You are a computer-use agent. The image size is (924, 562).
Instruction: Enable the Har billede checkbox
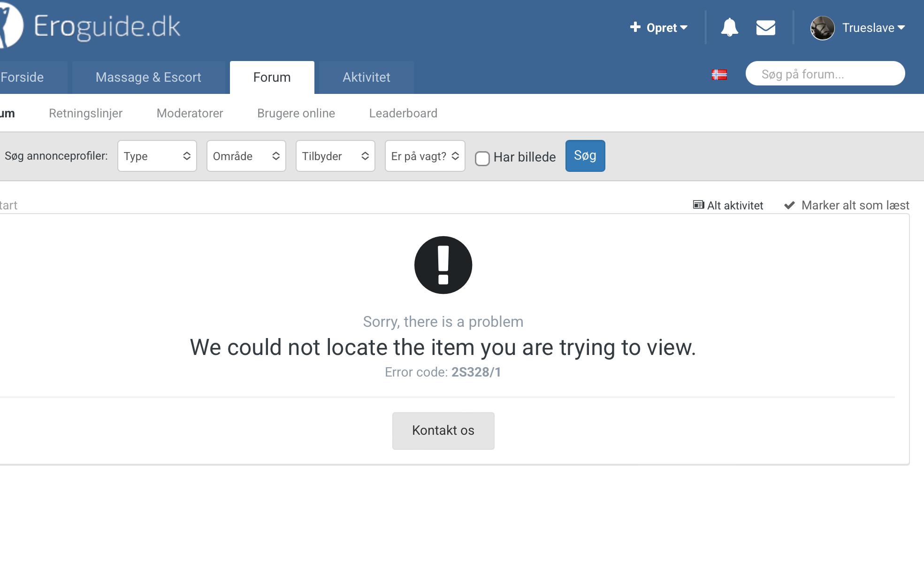tap(482, 158)
